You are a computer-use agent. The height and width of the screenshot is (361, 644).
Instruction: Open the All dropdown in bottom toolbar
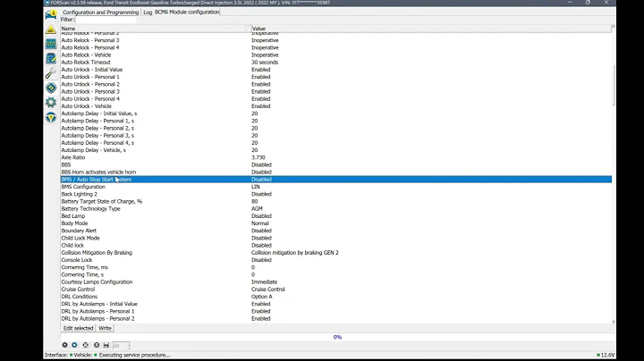(121, 346)
